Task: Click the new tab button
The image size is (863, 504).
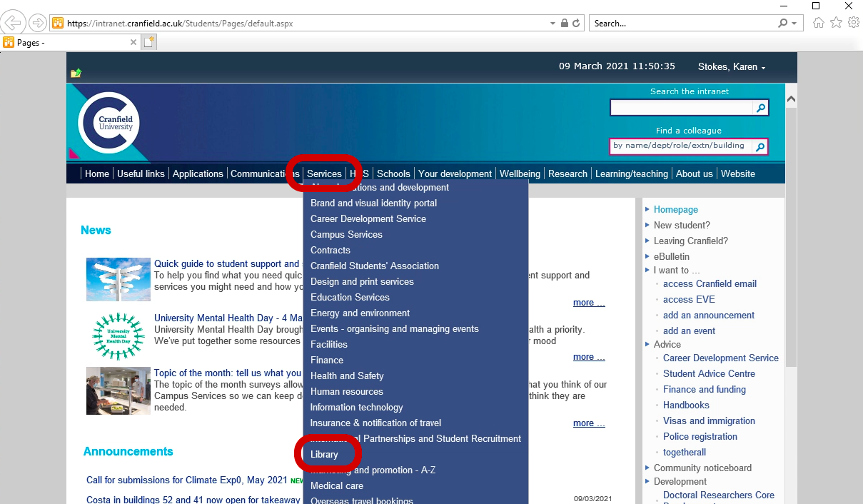Action: [149, 42]
